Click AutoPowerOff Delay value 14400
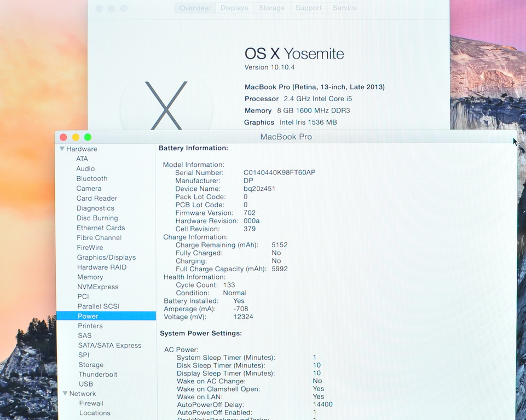This screenshot has width=526, height=420. point(323,405)
